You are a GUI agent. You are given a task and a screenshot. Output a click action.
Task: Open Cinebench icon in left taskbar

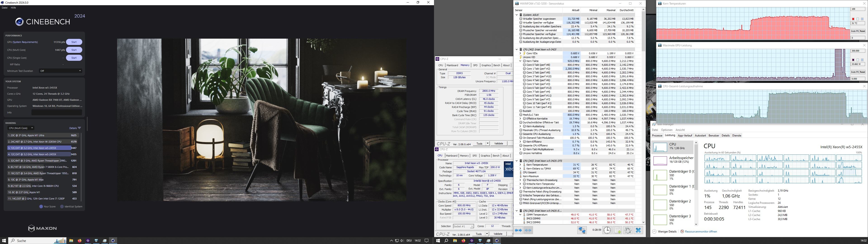coord(113,241)
